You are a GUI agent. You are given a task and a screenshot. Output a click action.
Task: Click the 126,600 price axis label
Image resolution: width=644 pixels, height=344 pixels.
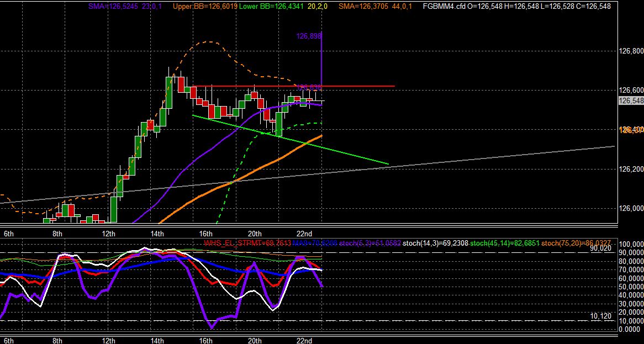click(630, 91)
